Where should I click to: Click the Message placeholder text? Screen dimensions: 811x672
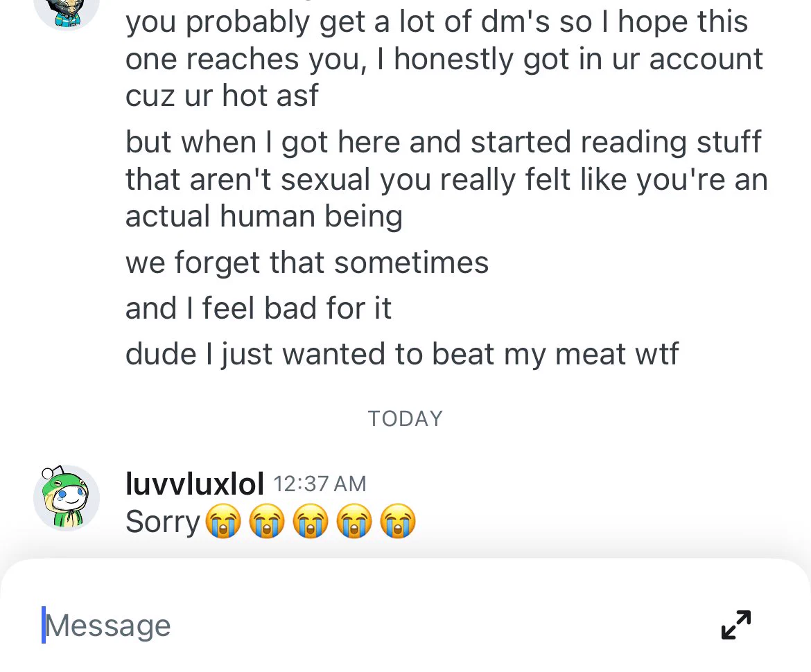tap(107, 625)
